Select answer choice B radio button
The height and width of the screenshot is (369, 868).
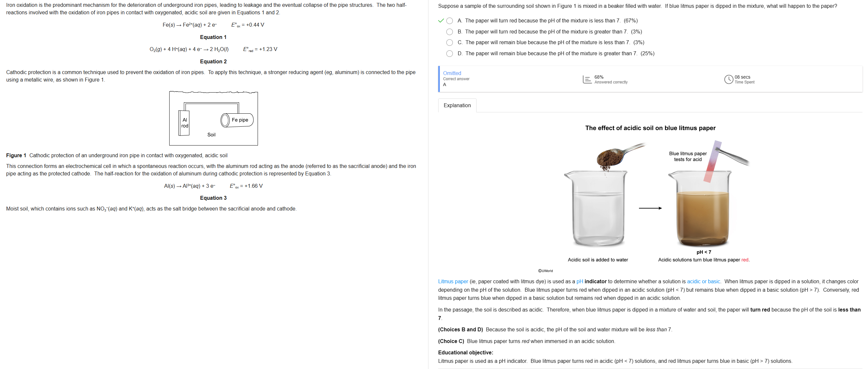pos(450,32)
